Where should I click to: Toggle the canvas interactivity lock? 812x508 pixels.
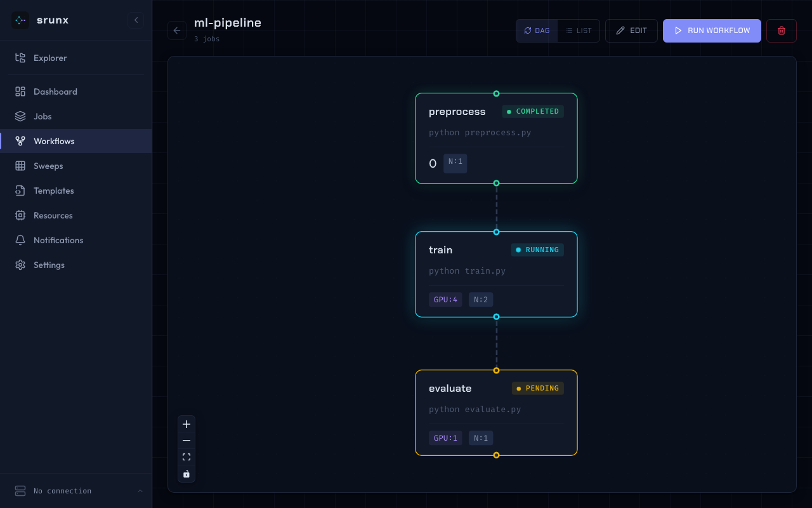tap(187, 474)
